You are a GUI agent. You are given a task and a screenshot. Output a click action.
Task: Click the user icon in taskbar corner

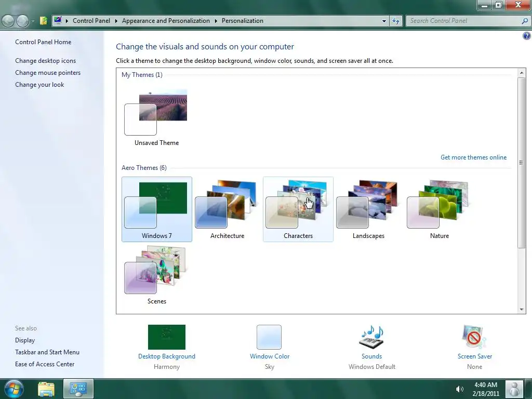click(x=514, y=389)
